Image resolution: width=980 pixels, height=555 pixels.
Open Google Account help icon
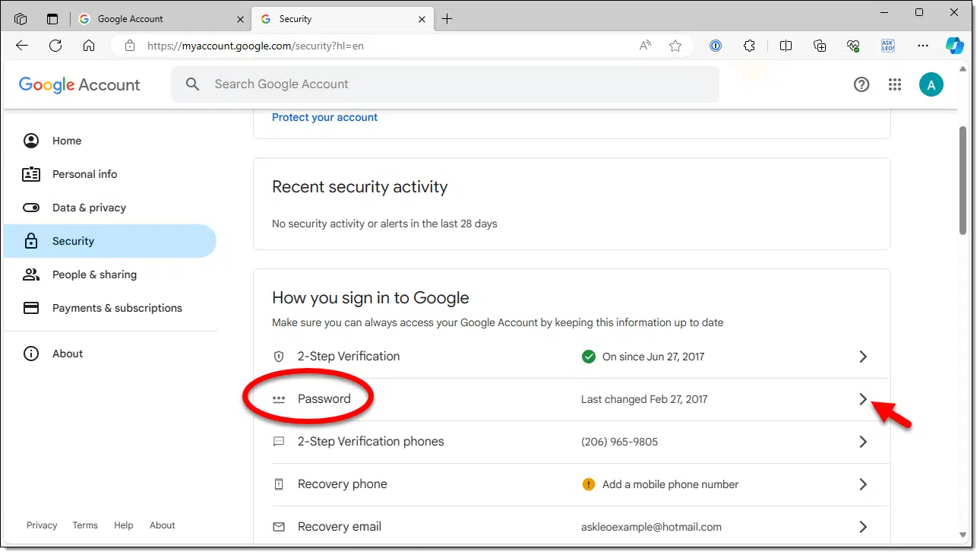point(861,84)
